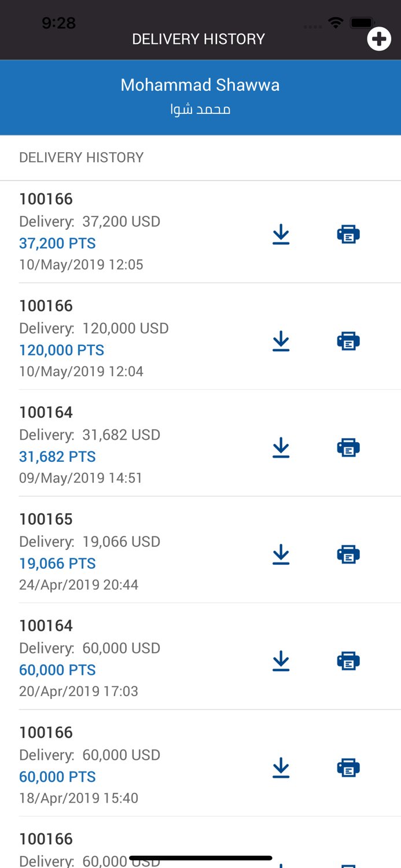Open details for the 37,200 PTS entry

tap(58, 244)
